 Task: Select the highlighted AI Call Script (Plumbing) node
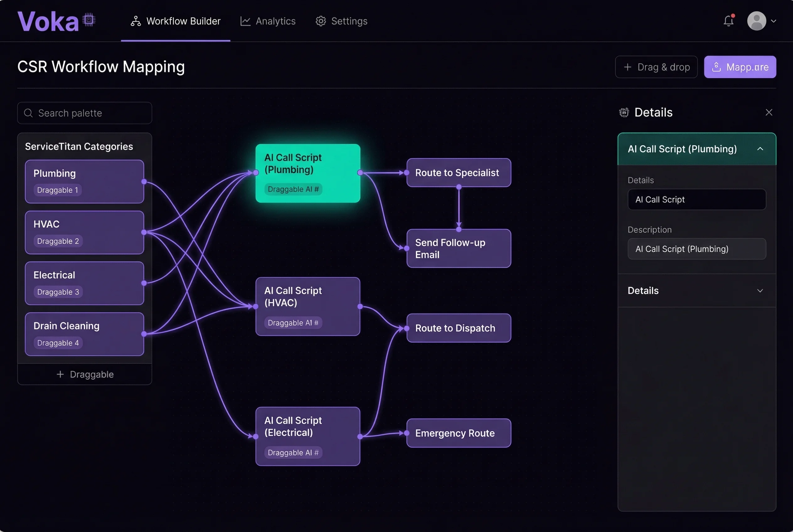tap(307, 173)
